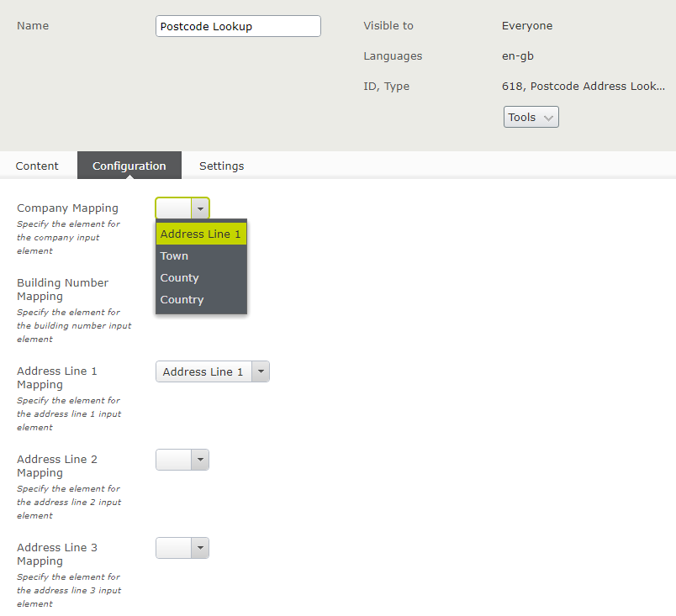Click the Everyone visibility value
Image resolution: width=676 pixels, height=616 pixels.
click(x=527, y=26)
